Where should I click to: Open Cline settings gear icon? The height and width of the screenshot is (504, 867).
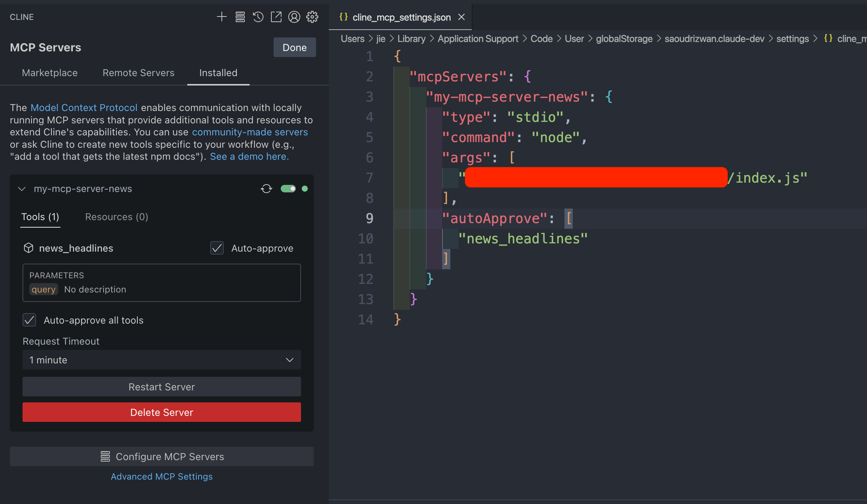click(312, 17)
